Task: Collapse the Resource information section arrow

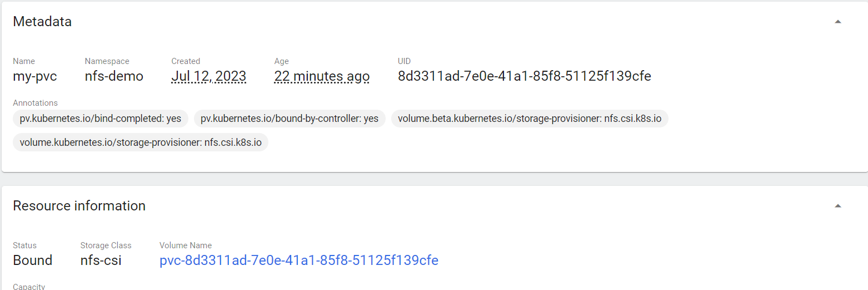Action: 838,206
